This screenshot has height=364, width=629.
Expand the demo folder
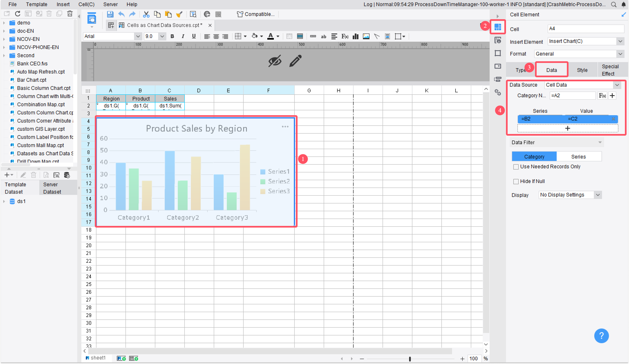(x=4, y=23)
